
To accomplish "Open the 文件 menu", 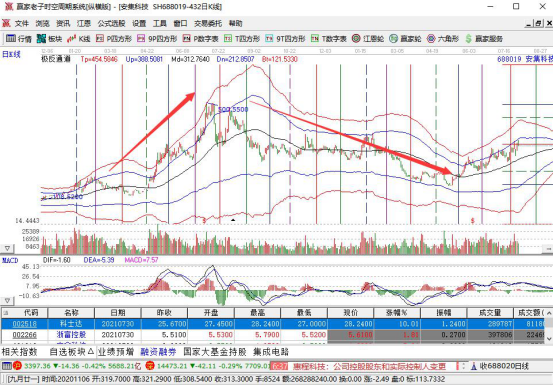I will [x=22, y=23].
